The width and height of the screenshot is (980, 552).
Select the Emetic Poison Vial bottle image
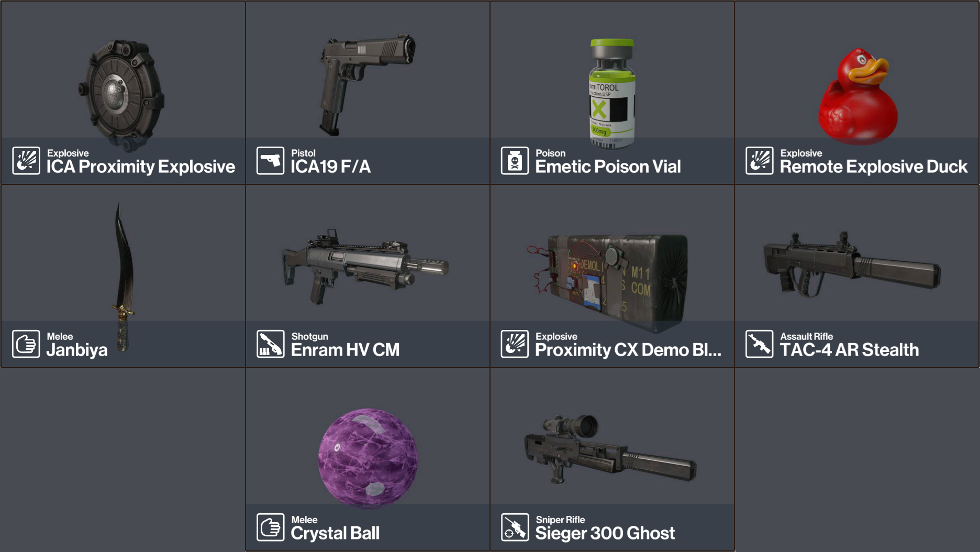point(612,93)
